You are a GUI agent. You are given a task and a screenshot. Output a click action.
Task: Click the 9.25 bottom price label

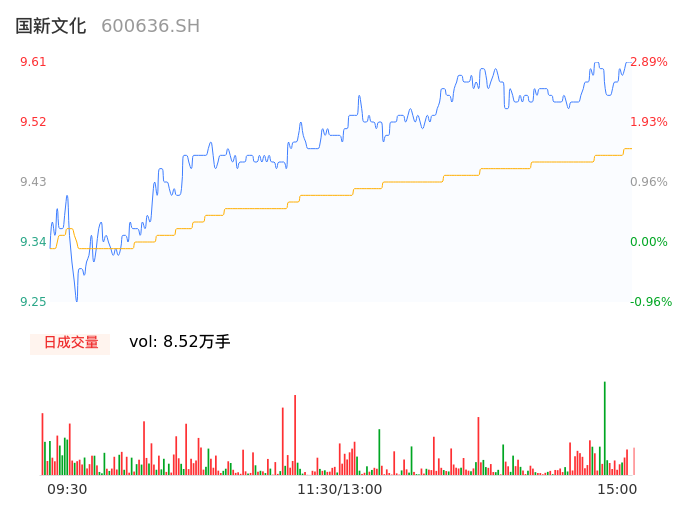click(x=33, y=302)
